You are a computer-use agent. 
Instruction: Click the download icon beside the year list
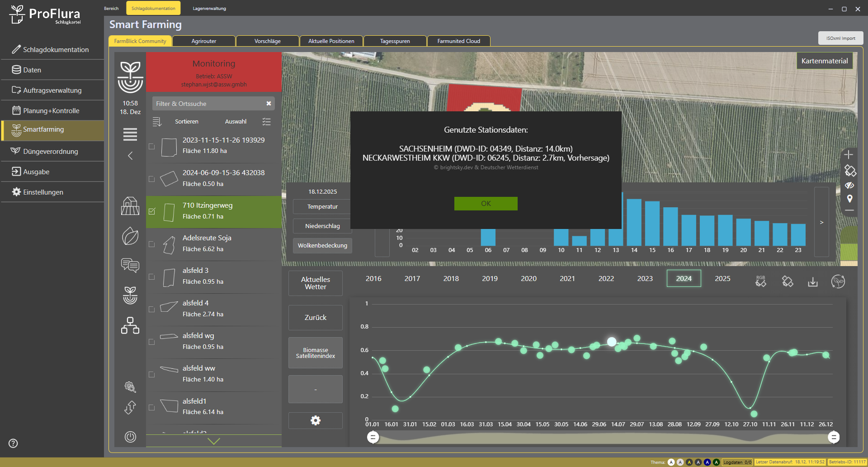point(813,282)
